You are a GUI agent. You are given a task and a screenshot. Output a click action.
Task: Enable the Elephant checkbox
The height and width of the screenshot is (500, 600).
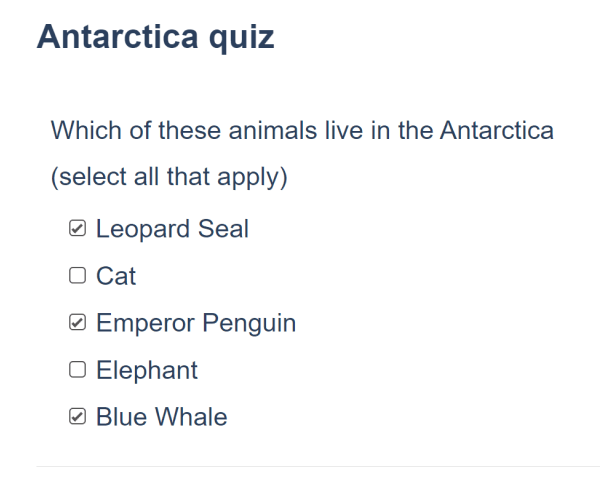[77, 370]
